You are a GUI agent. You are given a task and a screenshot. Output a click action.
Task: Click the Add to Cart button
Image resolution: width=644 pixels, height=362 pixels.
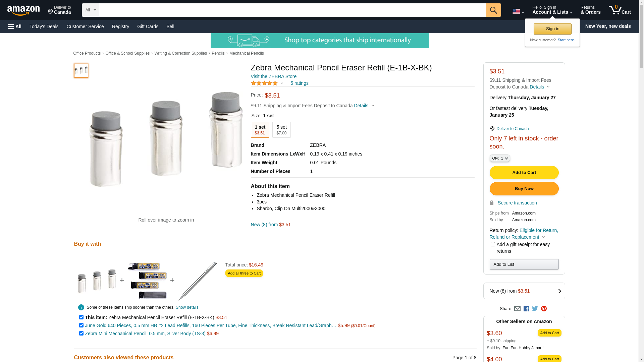(524, 173)
